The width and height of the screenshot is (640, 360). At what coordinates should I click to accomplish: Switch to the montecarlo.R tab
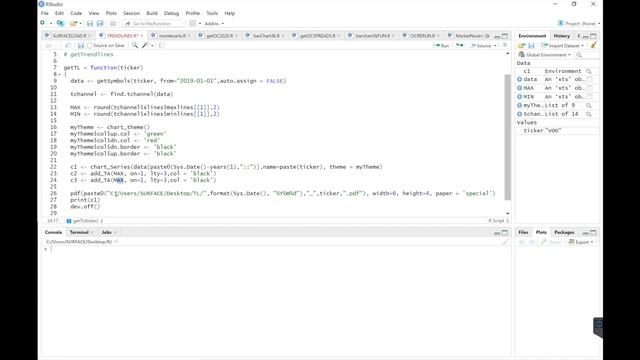click(x=172, y=36)
